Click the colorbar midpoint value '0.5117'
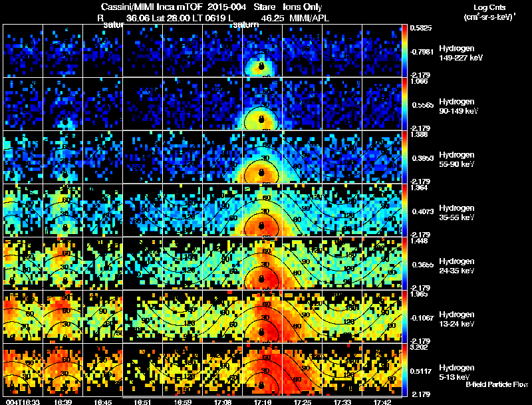Viewport: 532px width, 405px height. click(x=422, y=372)
